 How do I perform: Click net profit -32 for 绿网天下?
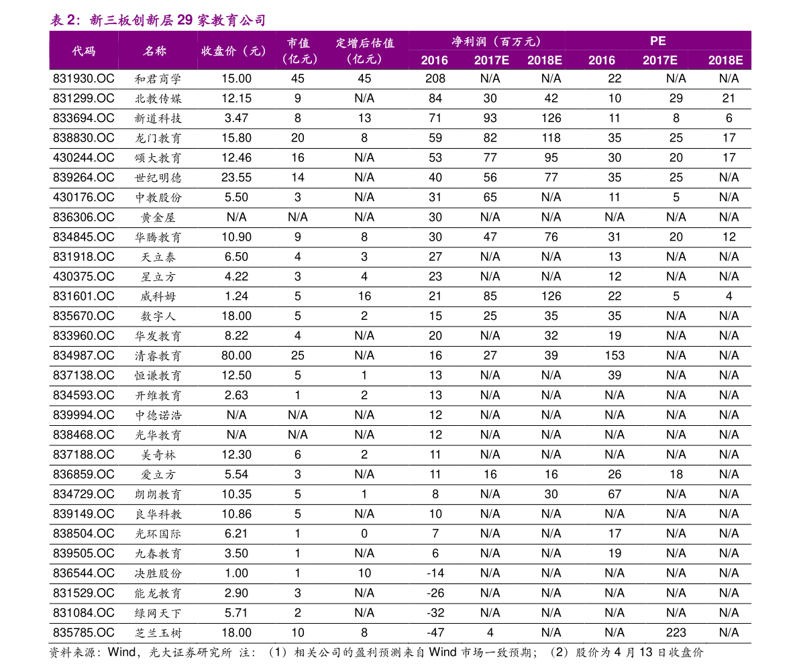point(435,613)
